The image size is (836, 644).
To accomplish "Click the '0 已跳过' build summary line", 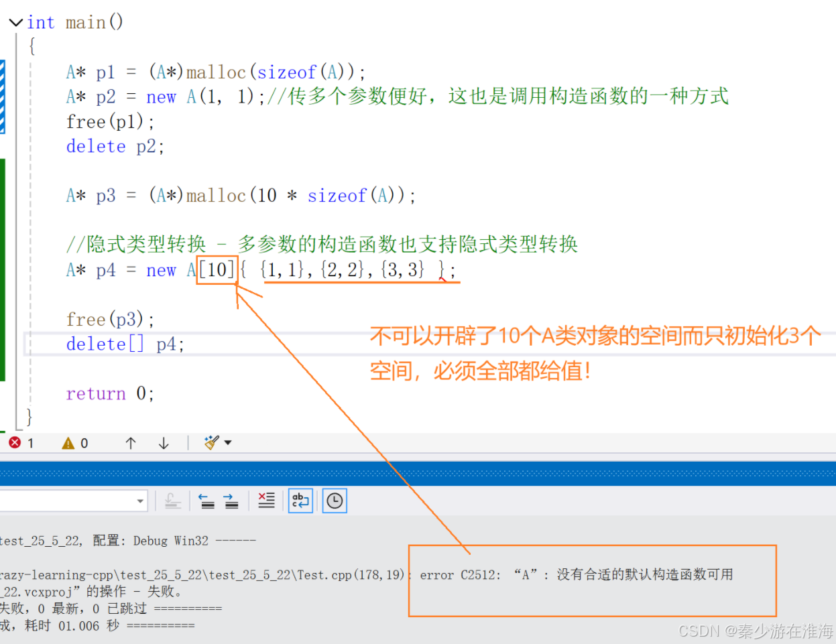I will pyautogui.click(x=111, y=608).
